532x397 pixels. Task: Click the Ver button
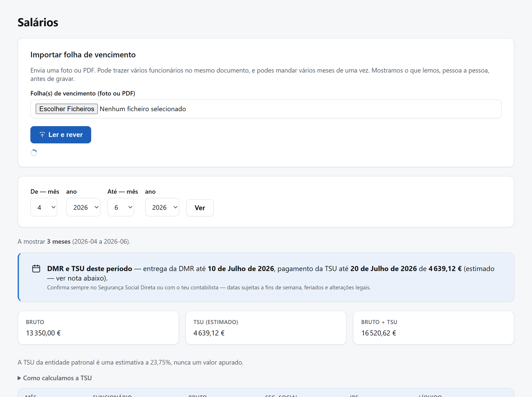(x=200, y=208)
